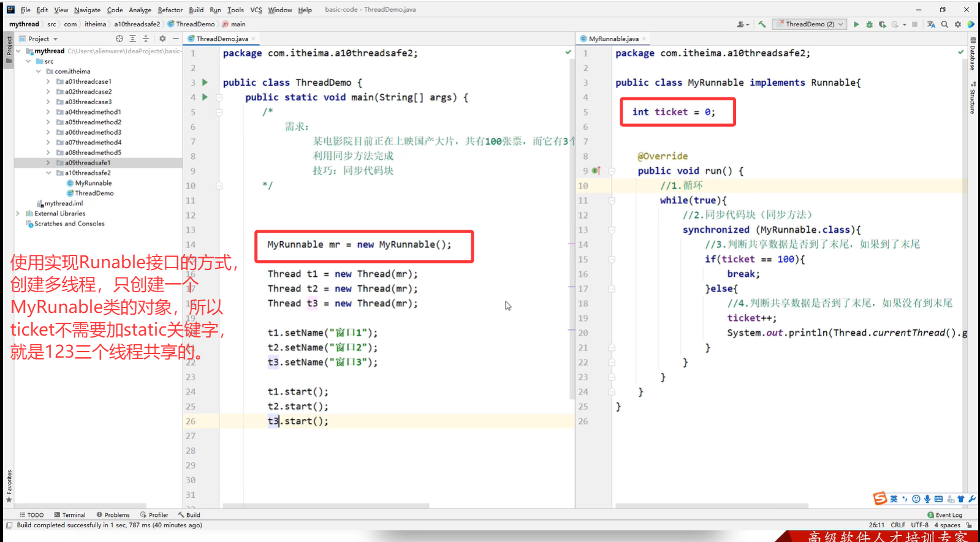Collapse the a10threadsafe2 package

pos(48,173)
